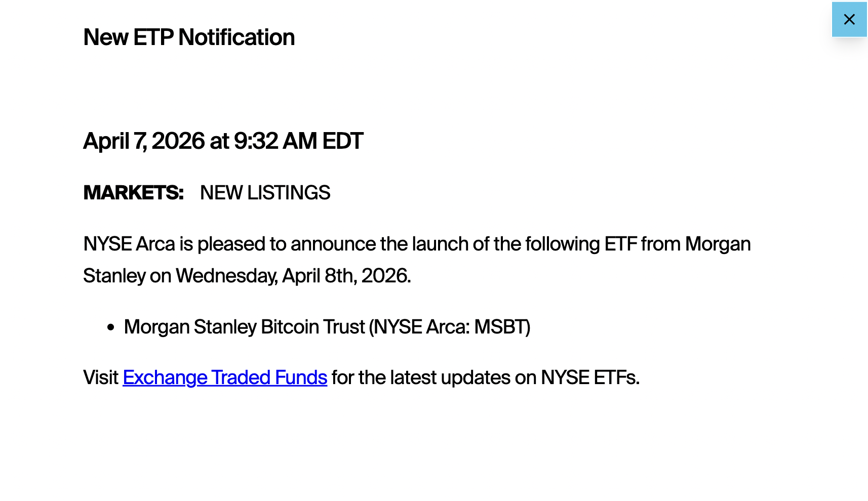Click the bullet point marker

tap(110, 327)
